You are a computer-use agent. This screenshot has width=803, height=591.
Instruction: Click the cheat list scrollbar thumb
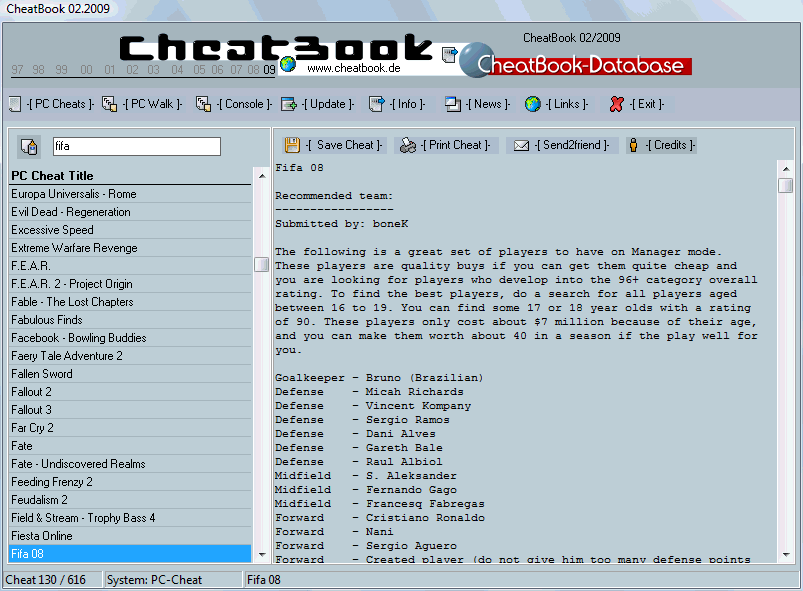click(262, 265)
